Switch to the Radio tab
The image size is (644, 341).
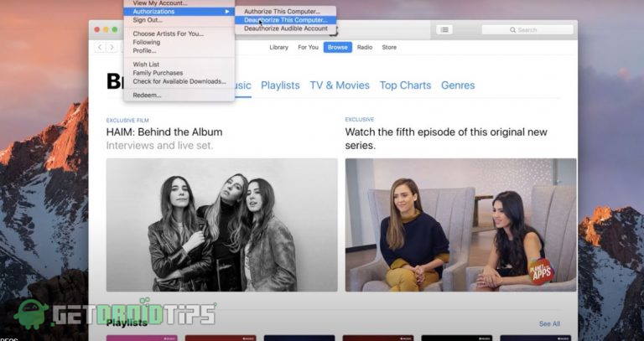[x=365, y=47]
